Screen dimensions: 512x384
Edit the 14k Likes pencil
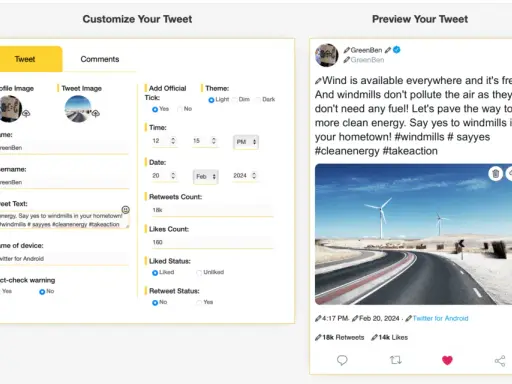374,338
